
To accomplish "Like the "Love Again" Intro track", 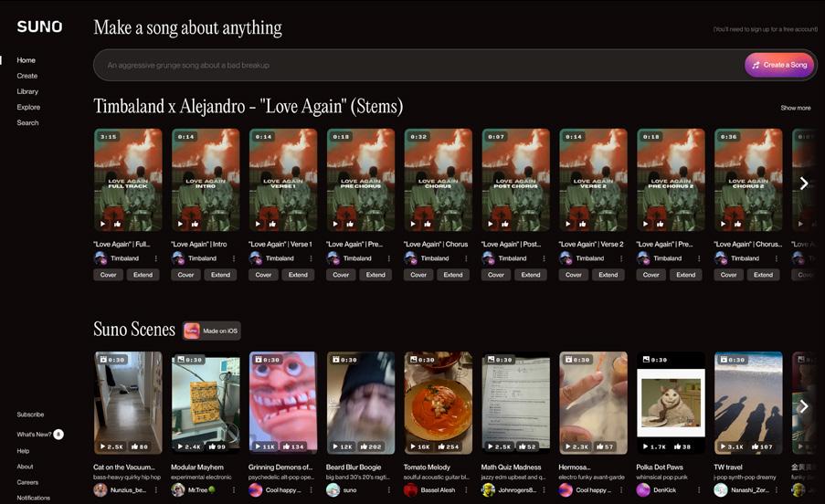I will [196, 224].
